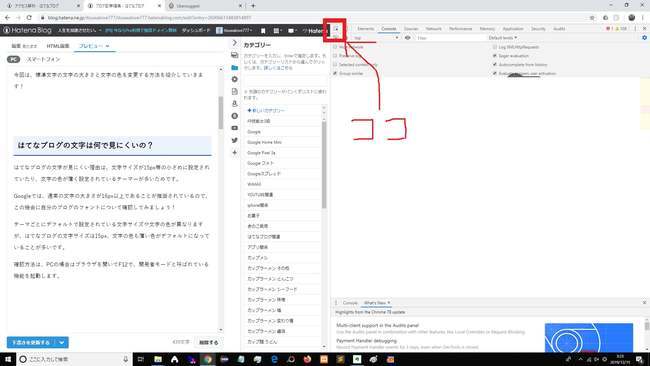The image size is (650, 366).
Task: Click the blue update post button
Action: click(31, 342)
